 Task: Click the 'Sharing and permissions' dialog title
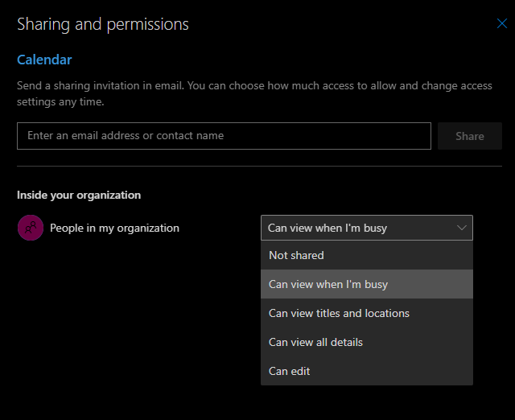tap(103, 24)
